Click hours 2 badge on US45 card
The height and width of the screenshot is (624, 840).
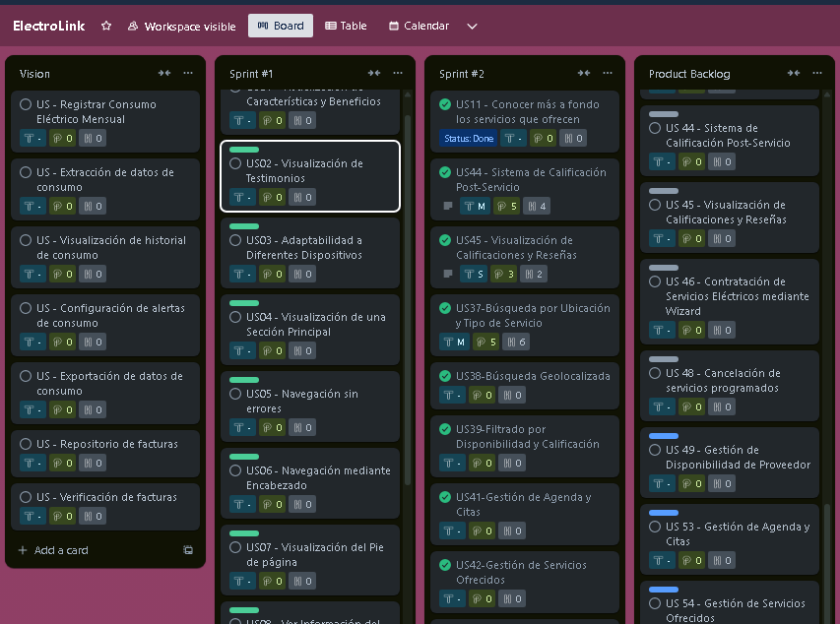[534, 275]
